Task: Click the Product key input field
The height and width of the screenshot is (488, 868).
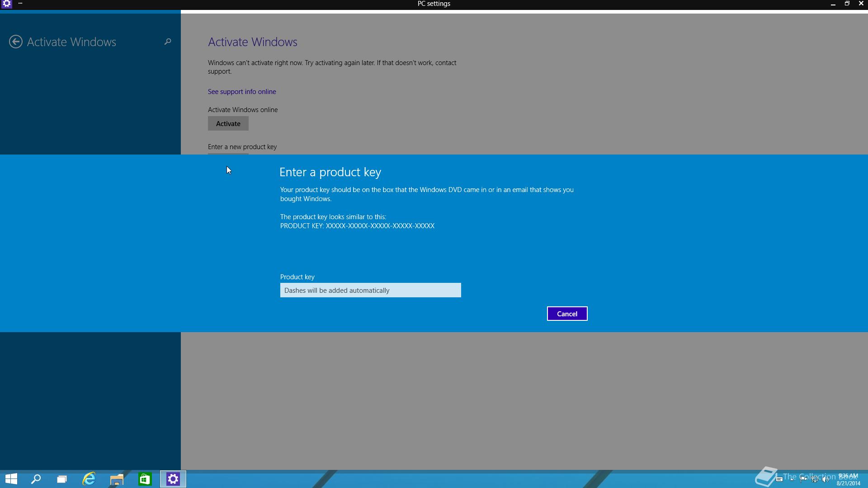Action: tap(371, 290)
